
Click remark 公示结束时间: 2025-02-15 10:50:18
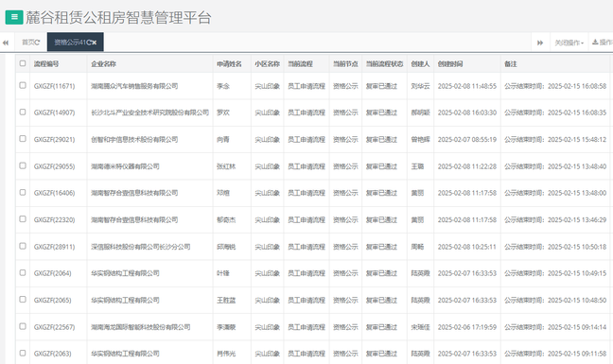point(555,247)
